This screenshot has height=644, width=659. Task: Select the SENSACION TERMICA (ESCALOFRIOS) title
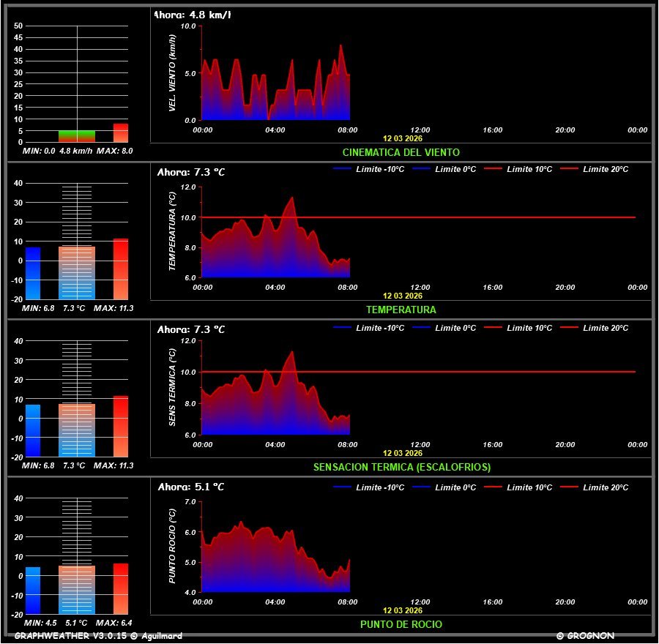tap(401, 467)
